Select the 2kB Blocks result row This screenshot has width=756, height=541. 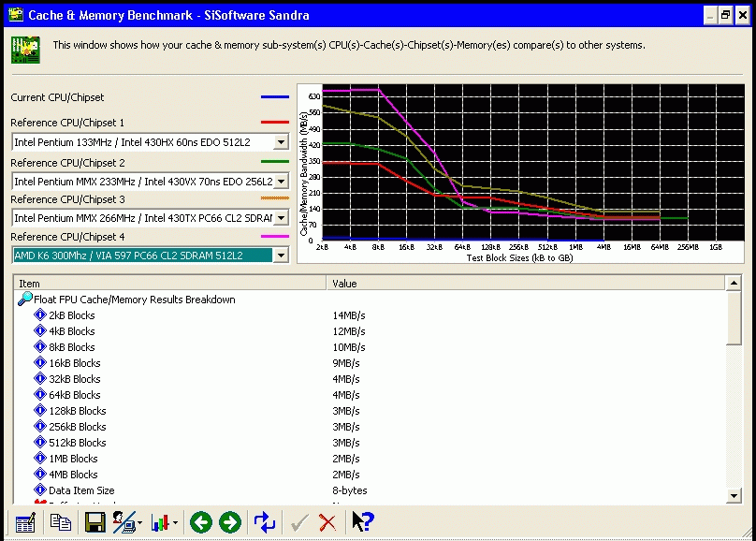point(72,315)
